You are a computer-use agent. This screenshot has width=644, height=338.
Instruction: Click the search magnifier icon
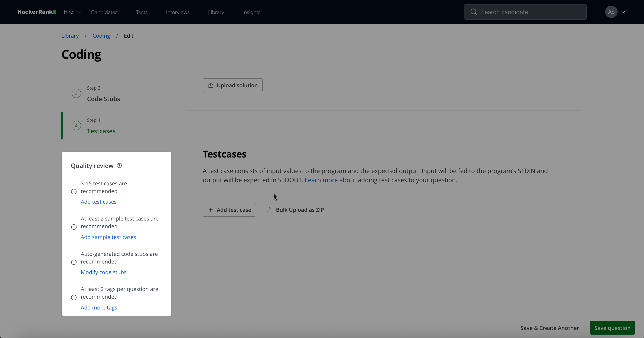[474, 12]
